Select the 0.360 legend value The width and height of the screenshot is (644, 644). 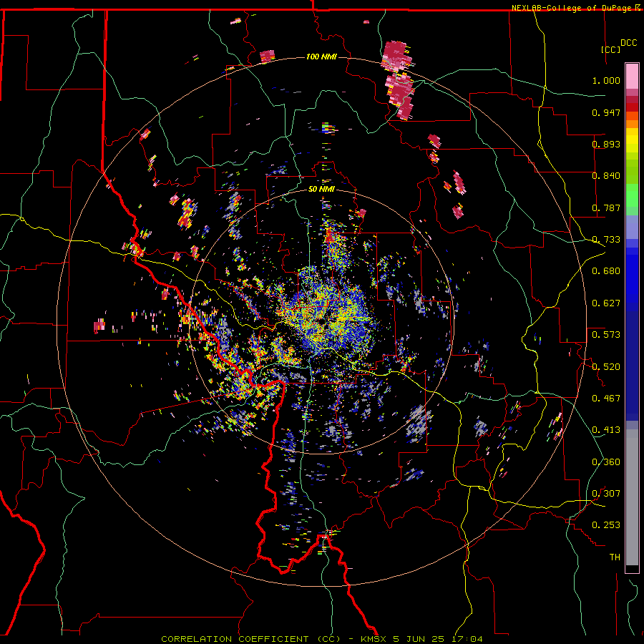(x=606, y=462)
